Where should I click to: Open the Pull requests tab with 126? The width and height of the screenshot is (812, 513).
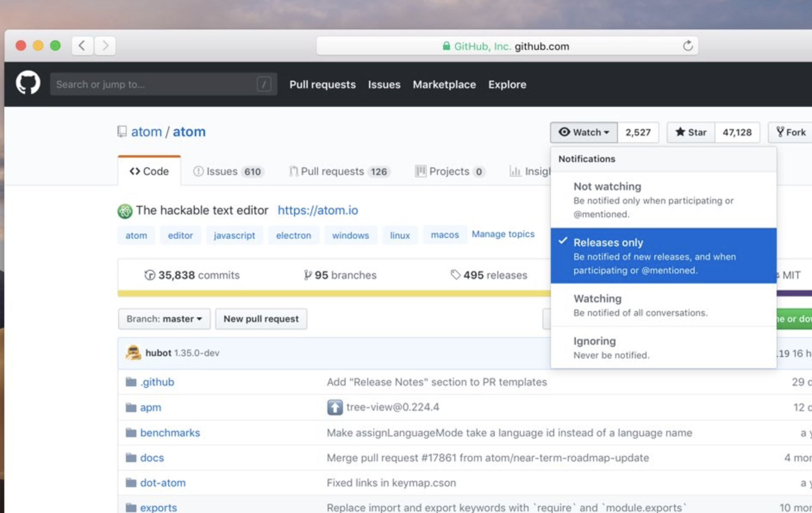coord(340,172)
